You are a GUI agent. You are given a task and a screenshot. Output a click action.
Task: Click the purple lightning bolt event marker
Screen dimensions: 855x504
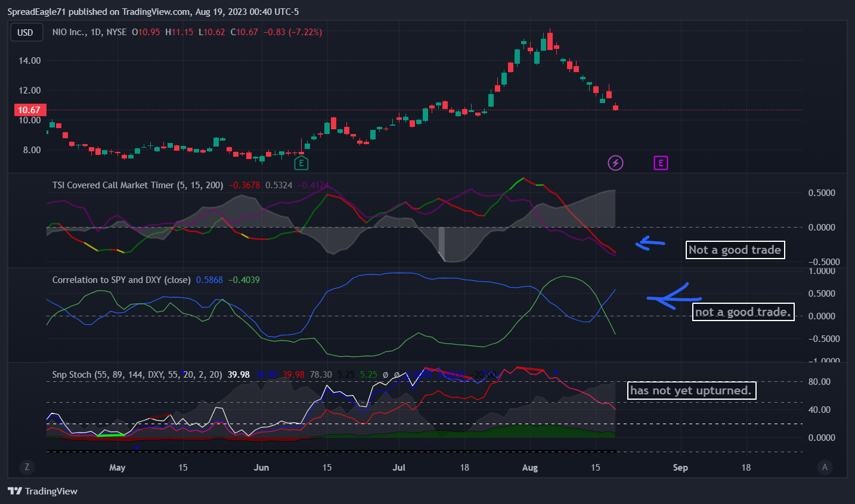pyautogui.click(x=615, y=163)
